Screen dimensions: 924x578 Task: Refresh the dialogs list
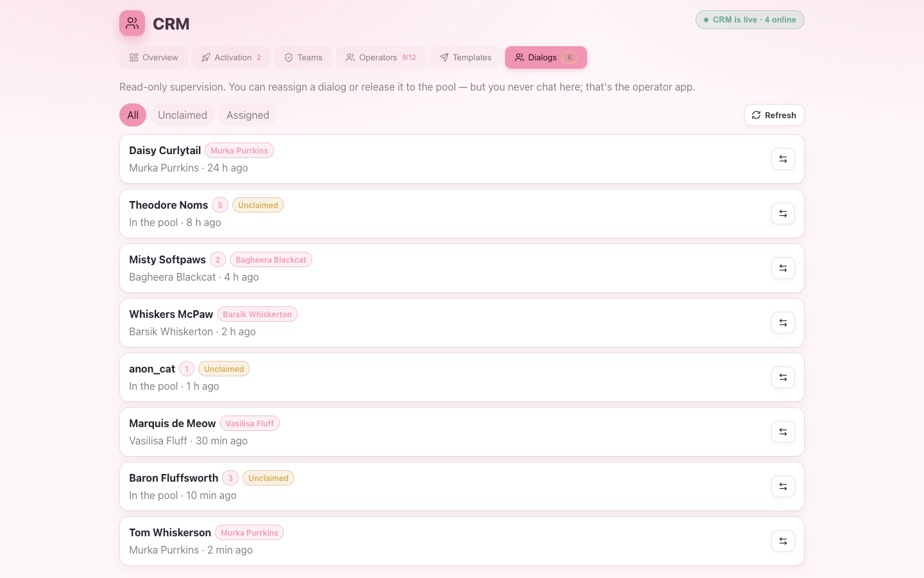pos(774,115)
